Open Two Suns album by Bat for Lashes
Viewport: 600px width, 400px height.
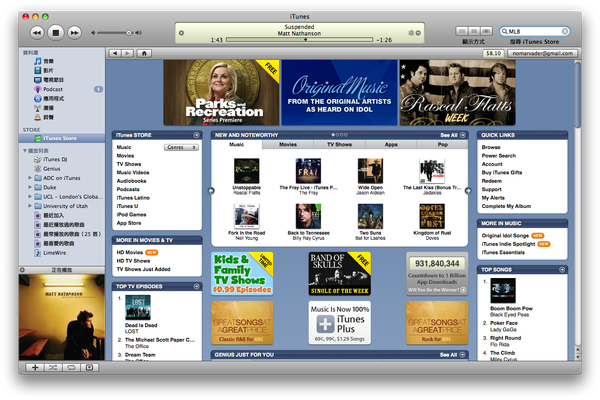[x=370, y=216]
